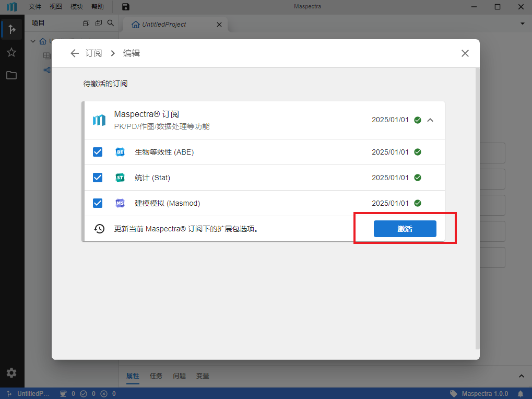This screenshot has height=399, width=532.
Task: Open the tab list dropdown arrow
Action: point(523,24)
